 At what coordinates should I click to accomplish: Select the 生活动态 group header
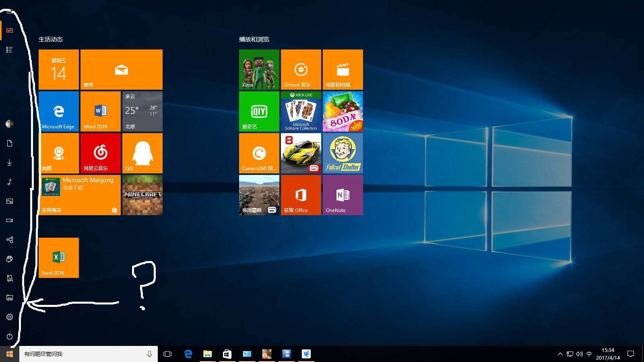(x=51, y=39)
